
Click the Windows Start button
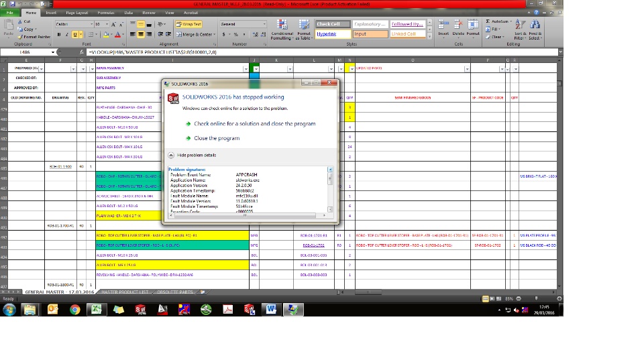(9, 310)
